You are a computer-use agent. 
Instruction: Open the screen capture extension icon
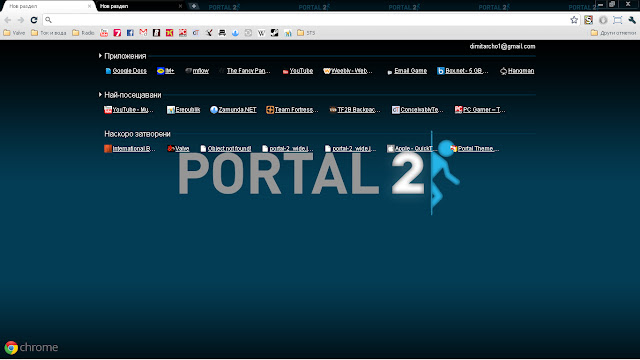618,20
